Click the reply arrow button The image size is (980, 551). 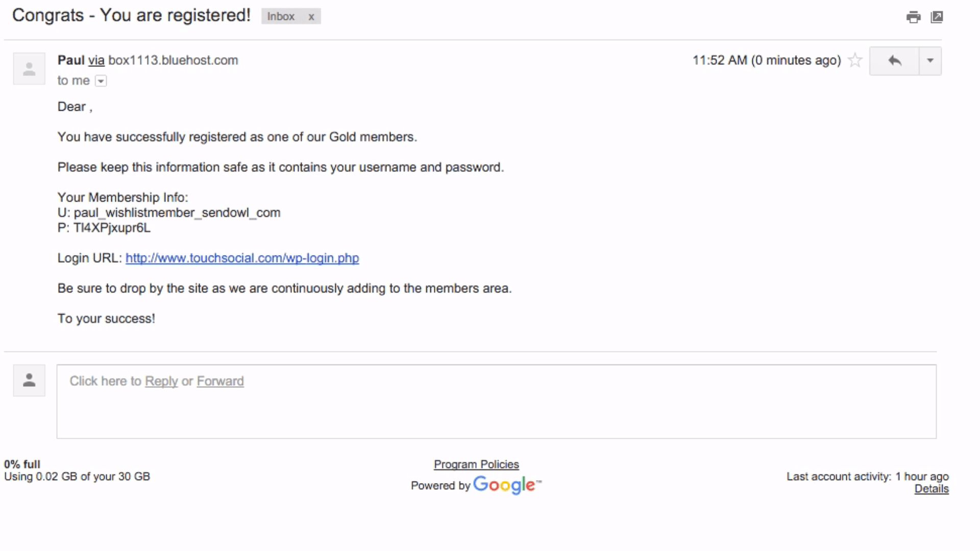click(x=894, y=61)
